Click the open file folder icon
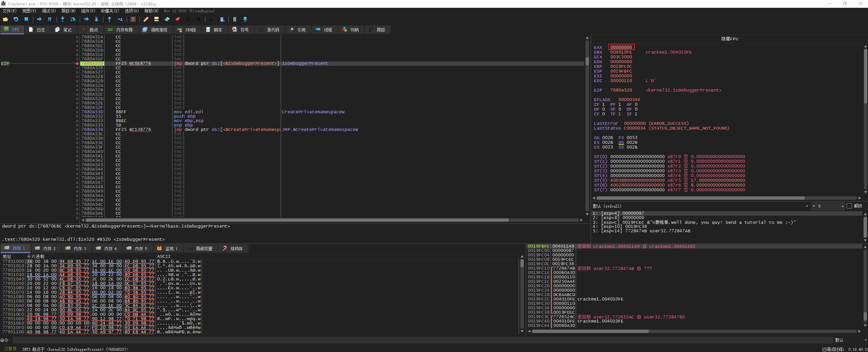The width and height of the screenshot is (868, 352). tap(5, 19)
